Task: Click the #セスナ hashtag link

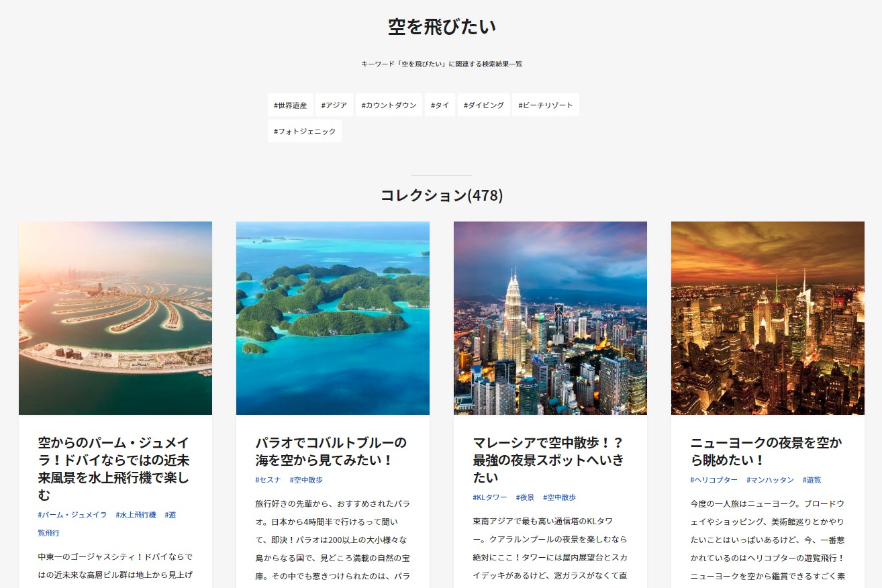Action: pos(268,480)
